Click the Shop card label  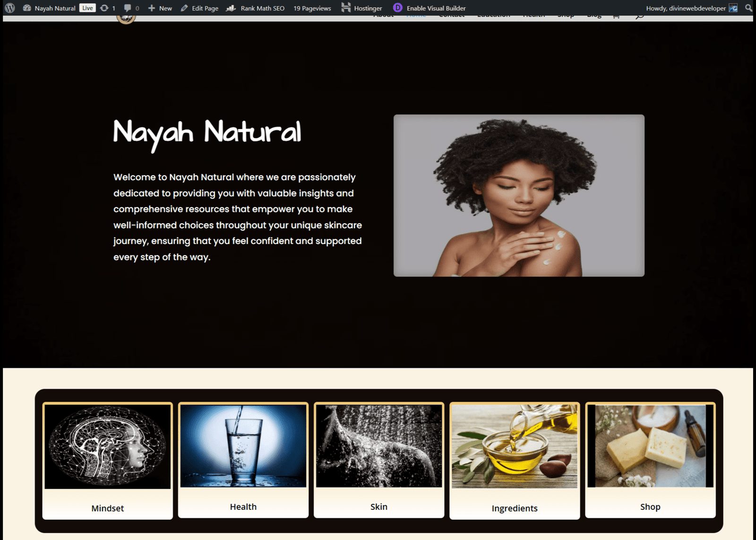pyautogui.click(x=650, y=507)
